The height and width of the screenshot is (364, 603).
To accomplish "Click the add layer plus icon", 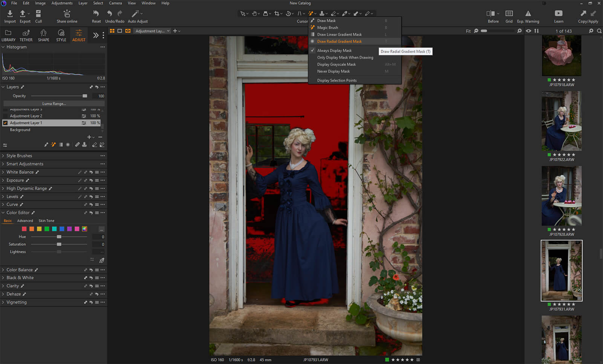I will click(x=89, y=137).
